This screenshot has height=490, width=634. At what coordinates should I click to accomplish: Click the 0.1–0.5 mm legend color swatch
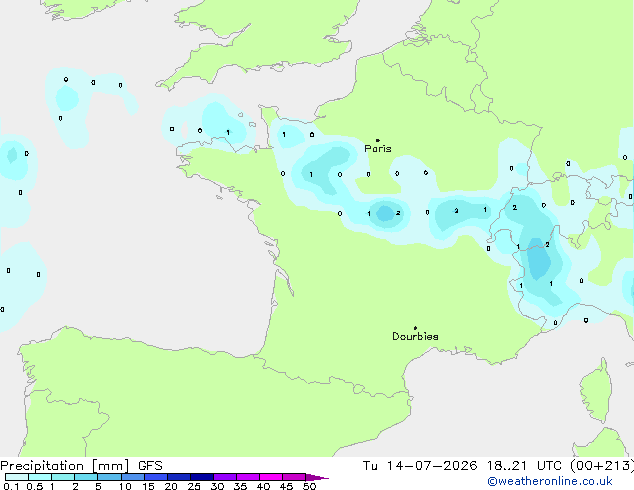(17, 477)
